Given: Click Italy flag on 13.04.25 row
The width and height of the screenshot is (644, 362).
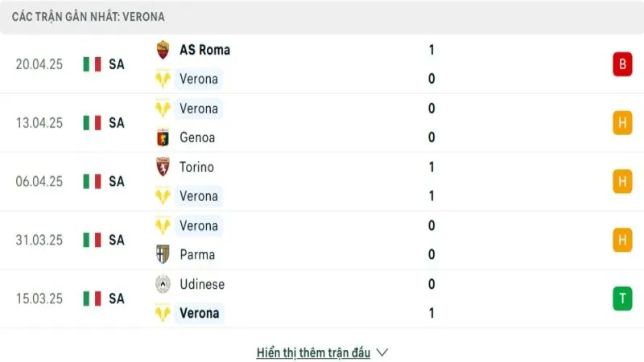Looking at the screenshot, I should pos(92,123).
